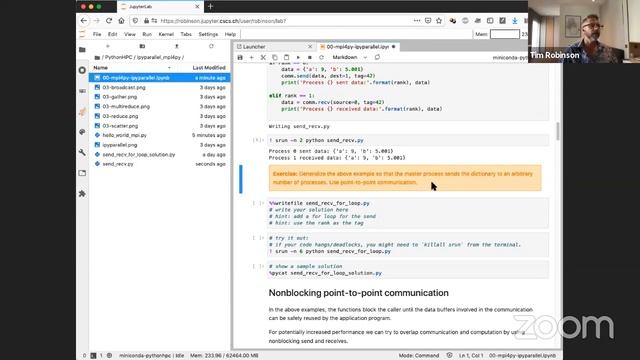Viewport: 640px width, 360px height.
Task: Click the Ln 1, Col 1 status item
Action: (x=471, y=356)
